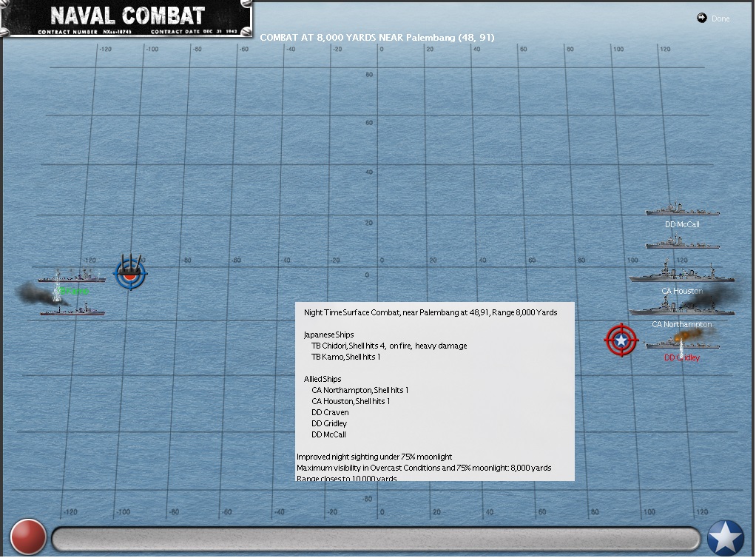
Task: Click the Allied star crosshair target marker
Action: coord(621,340)
